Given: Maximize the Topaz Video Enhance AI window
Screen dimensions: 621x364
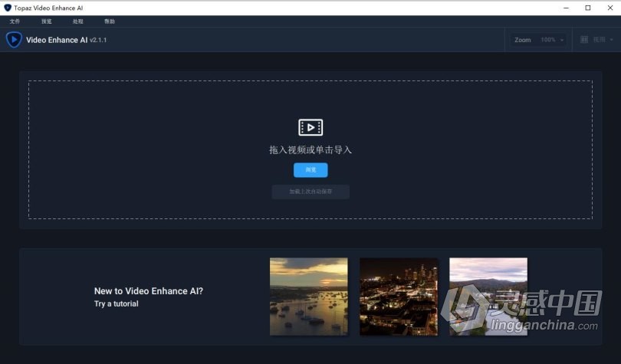Looking at the screenshot, I should (x=588, y=8).
